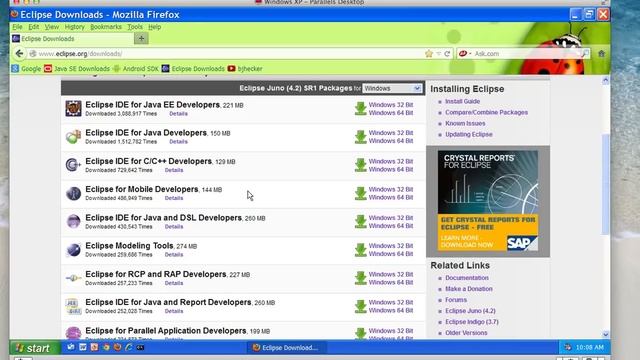Download Java Developers Windows 64 Bit

[391, 141]
